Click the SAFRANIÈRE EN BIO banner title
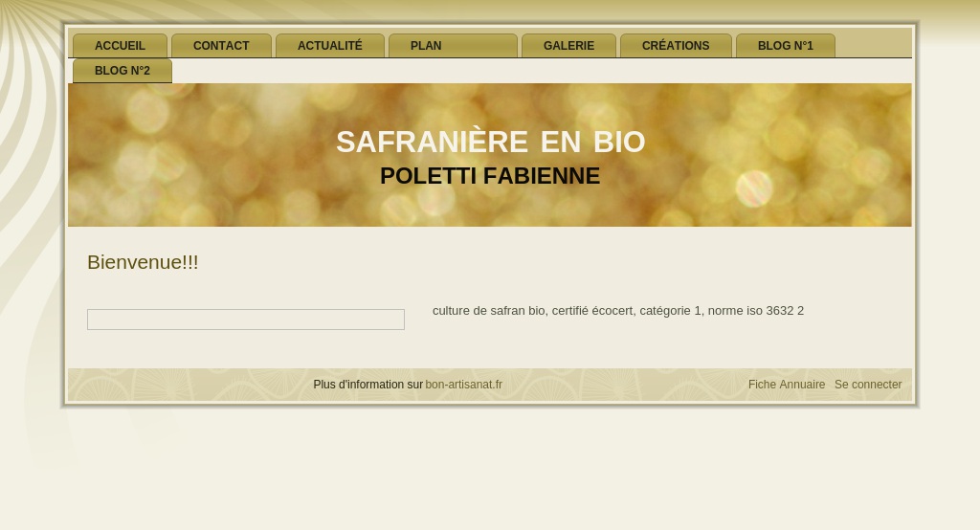This screenshot has height=530, width=980. 490,142
